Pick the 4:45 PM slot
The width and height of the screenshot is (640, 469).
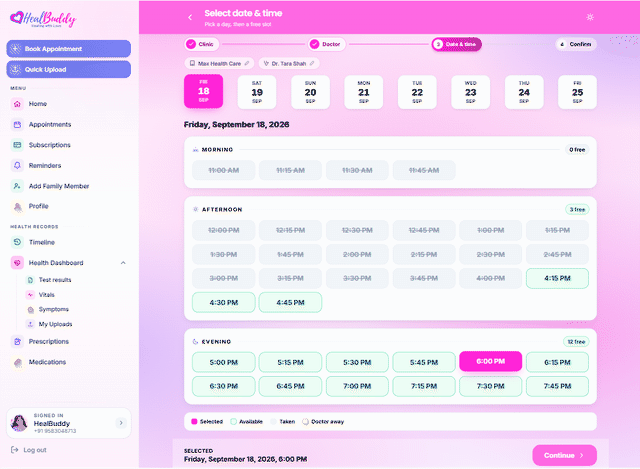click(290, 302)
